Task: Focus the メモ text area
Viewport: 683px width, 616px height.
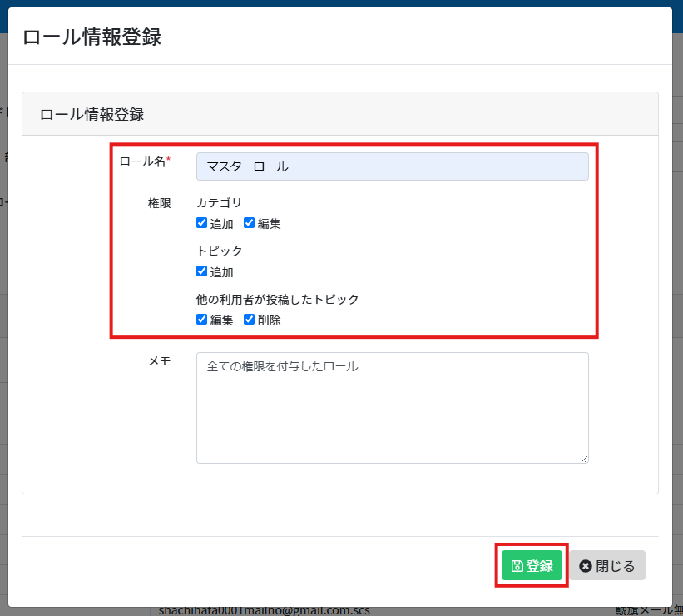Action: pos(392,408)
